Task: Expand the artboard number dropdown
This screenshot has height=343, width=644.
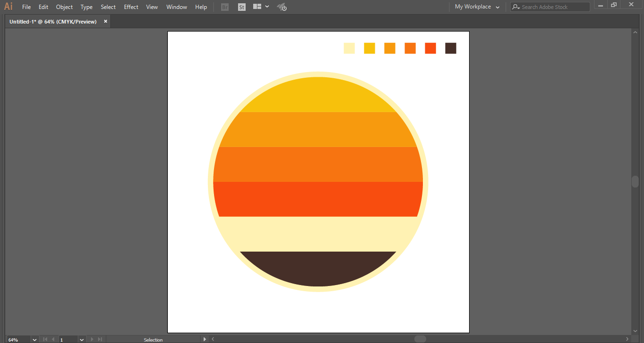Action: click(82, 340)
